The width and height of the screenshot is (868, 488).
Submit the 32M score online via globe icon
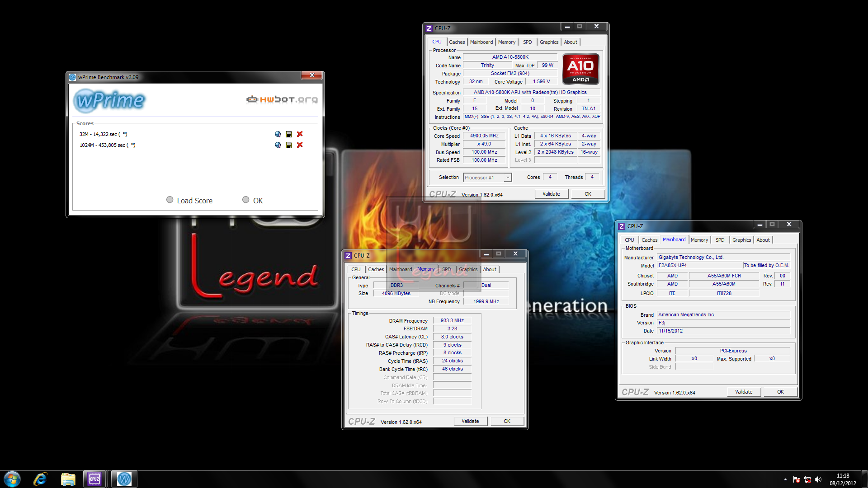click(278, 134)
